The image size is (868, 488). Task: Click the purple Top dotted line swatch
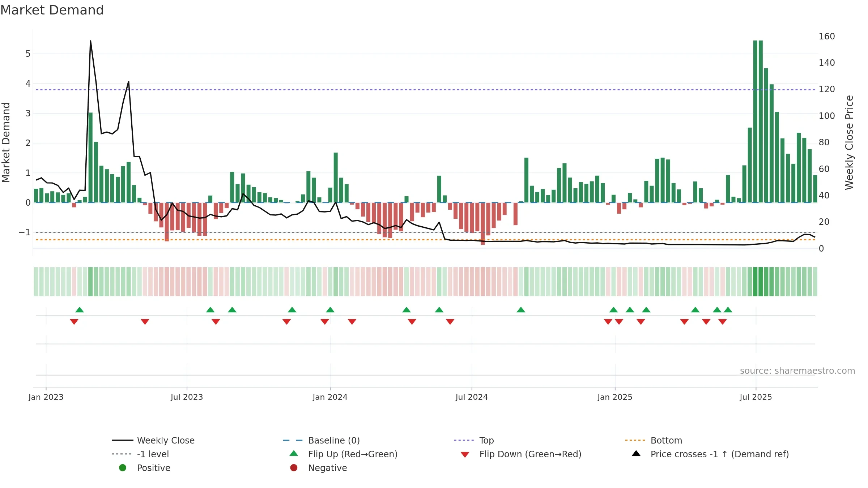[x=464, y=440]
